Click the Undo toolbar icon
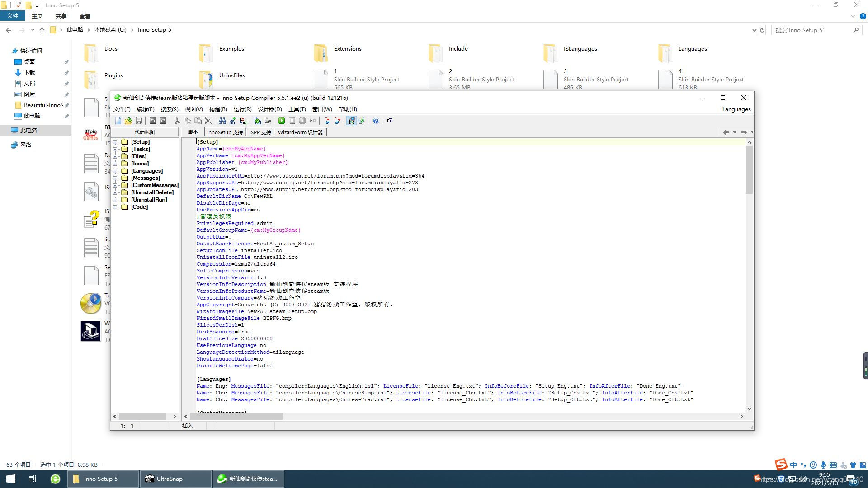The image size is (868, 488). (x=153, y=121)
